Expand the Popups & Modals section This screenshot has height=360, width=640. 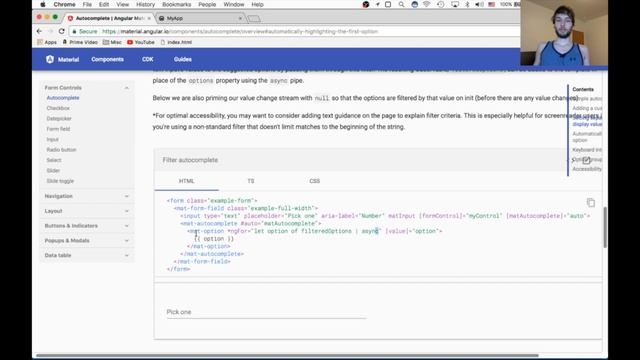87,240
